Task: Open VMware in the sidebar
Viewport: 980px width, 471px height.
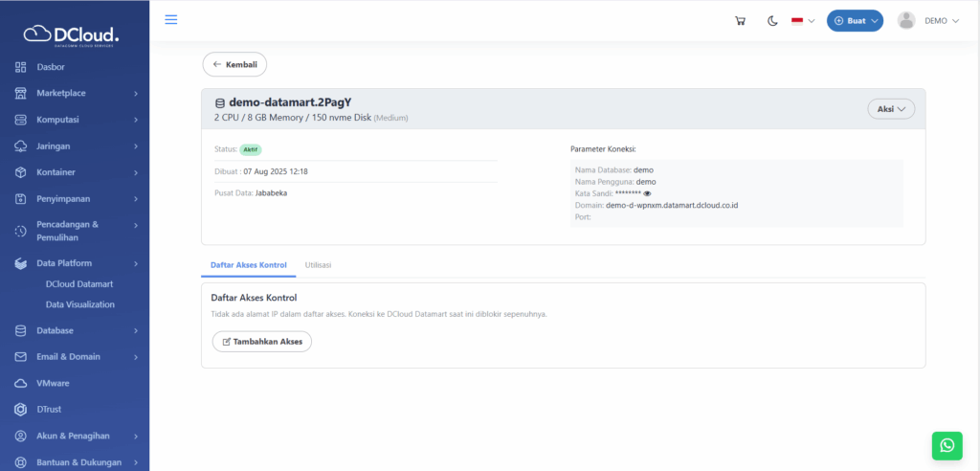Action: click(x=53, y=383)
